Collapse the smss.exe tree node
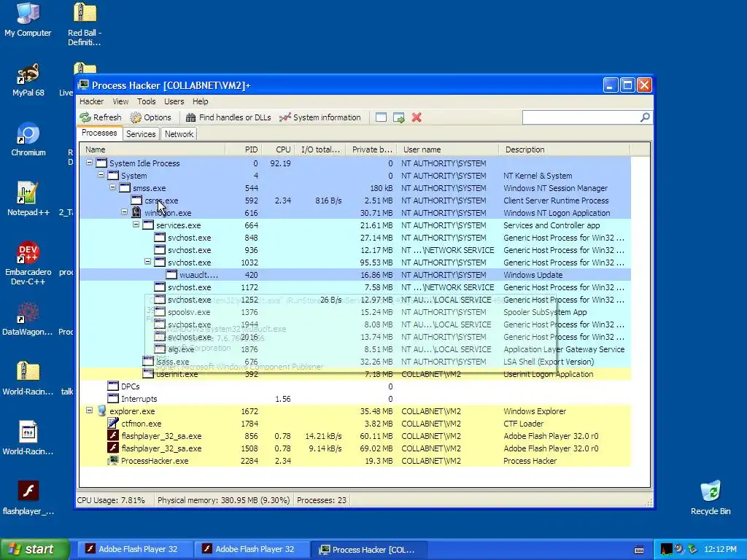Screen dimensions: 747x560 point(113,187)
